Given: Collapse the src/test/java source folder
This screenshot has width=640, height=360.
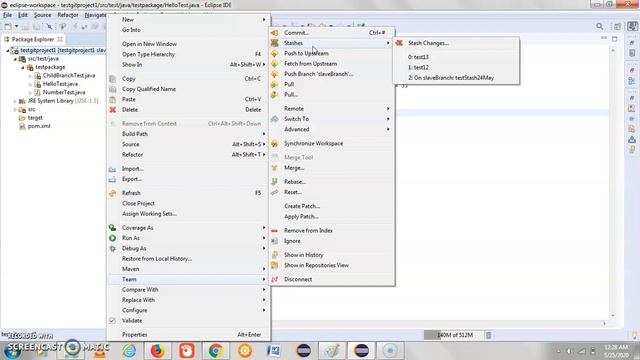Looking at the screenshot, I should [16, 59].
